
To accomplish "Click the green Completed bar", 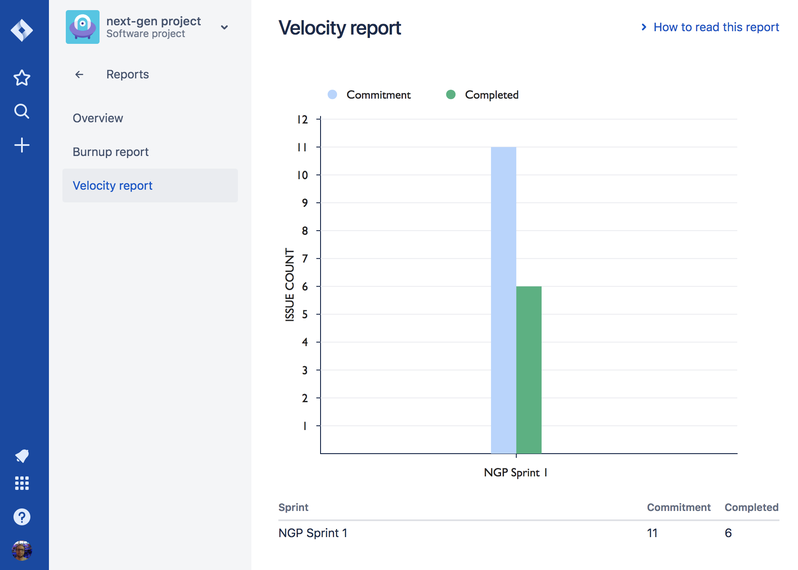I will [x=529, y=369].
